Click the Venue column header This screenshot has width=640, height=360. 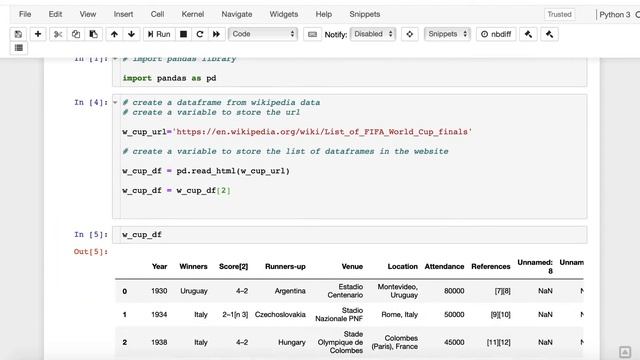[x=352, y=267]
